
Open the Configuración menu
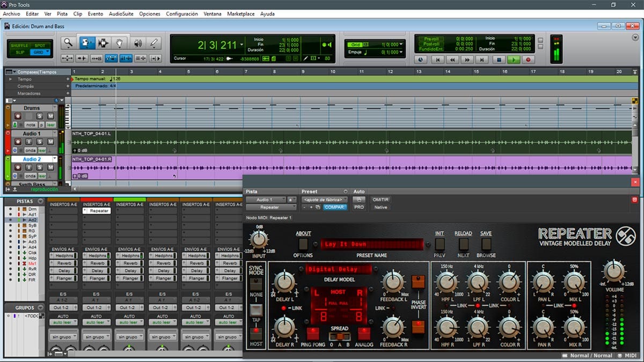[182, 14]
